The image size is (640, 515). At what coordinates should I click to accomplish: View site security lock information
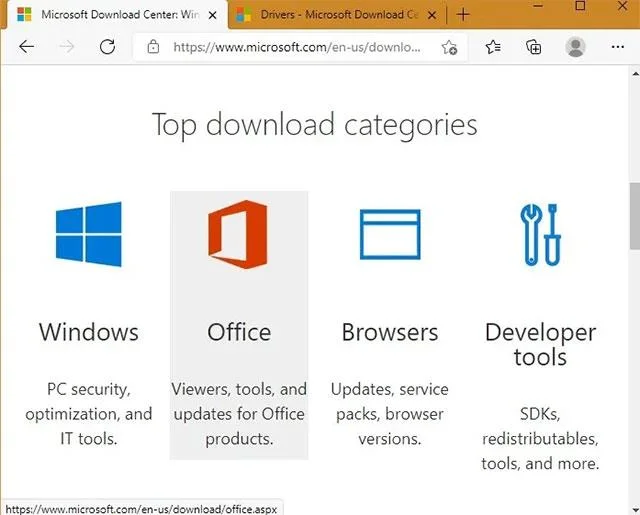tap(153, 47)
